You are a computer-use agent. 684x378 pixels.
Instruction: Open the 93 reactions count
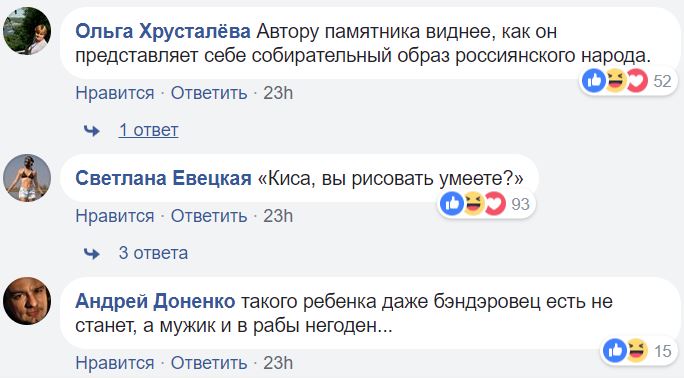(x=520, y=204)
